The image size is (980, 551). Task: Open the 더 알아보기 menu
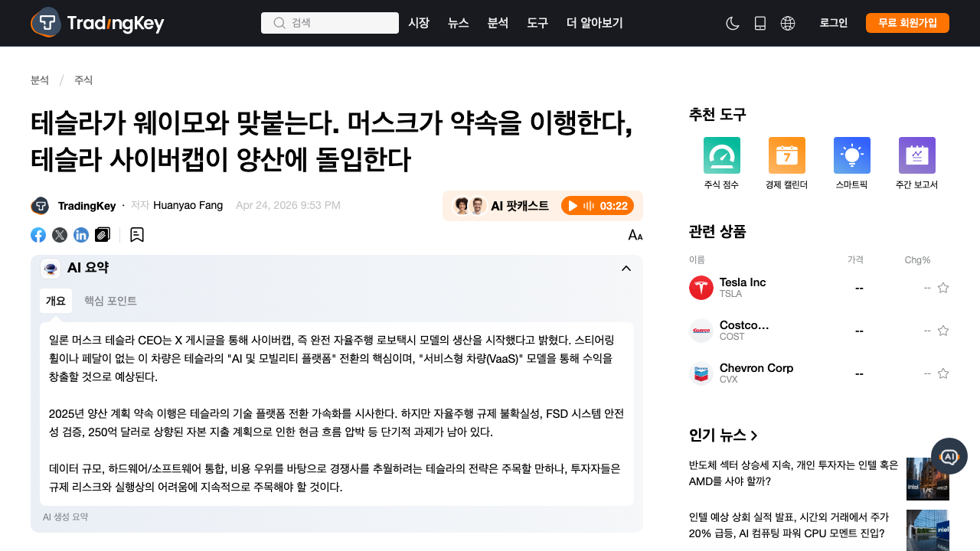coord(595,23)
